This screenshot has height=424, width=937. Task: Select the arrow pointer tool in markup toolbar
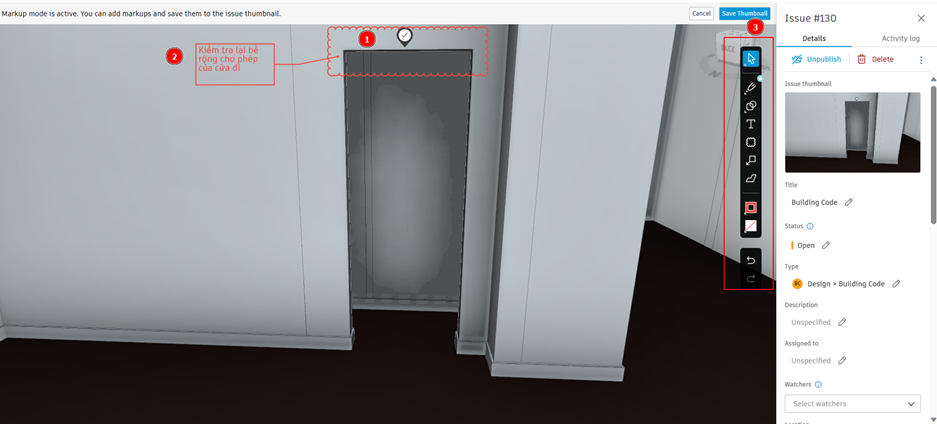(751, 59)
